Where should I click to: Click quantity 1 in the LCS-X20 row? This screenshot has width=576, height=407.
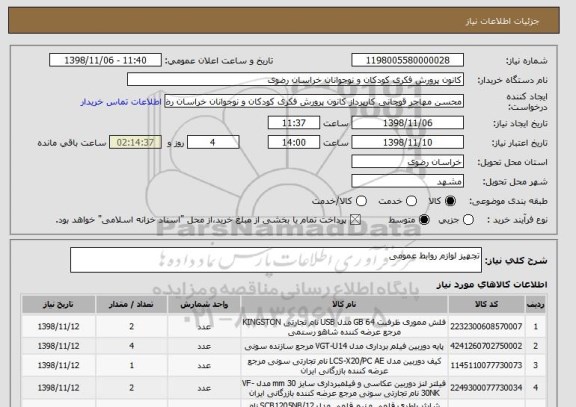tap(132, 365)
